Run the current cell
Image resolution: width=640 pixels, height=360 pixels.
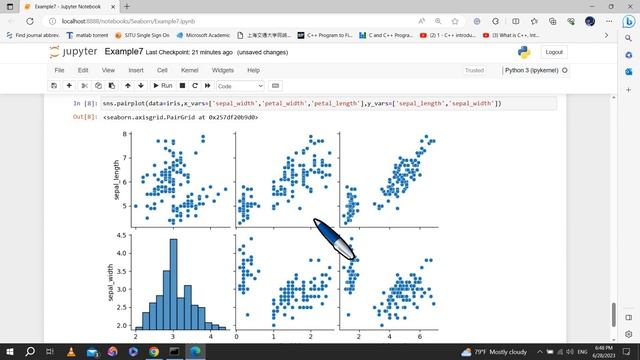pos(163,86)
